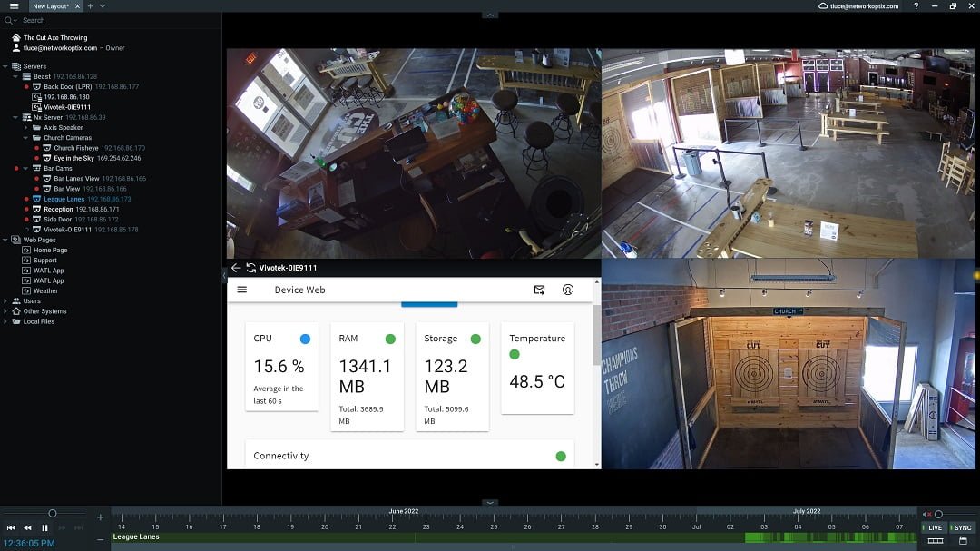Open the Device Web navigation menu icon
Screen dimensions: 980x551
coord(242,290)
